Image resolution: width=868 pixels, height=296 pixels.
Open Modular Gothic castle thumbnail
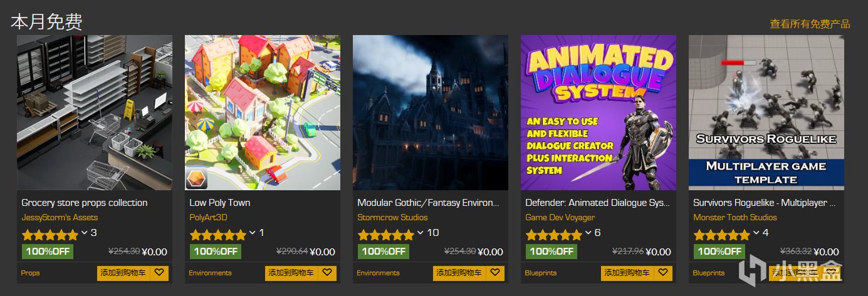point(431,113)
